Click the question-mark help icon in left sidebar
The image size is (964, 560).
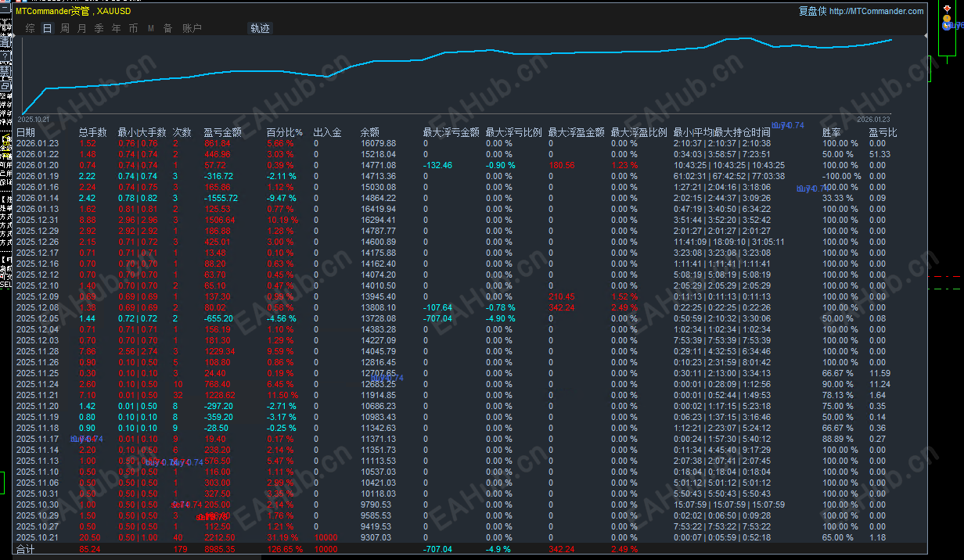pyautogui.click(x=5, y=56)
